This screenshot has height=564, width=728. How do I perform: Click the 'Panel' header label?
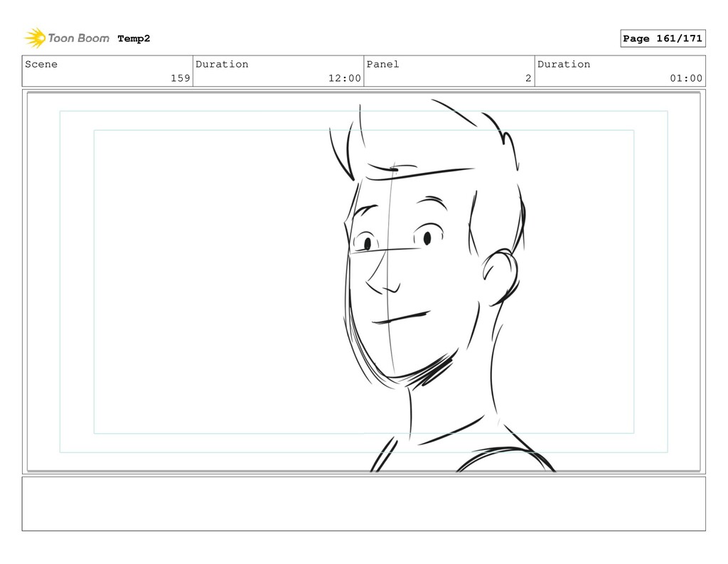coord(382,64)
